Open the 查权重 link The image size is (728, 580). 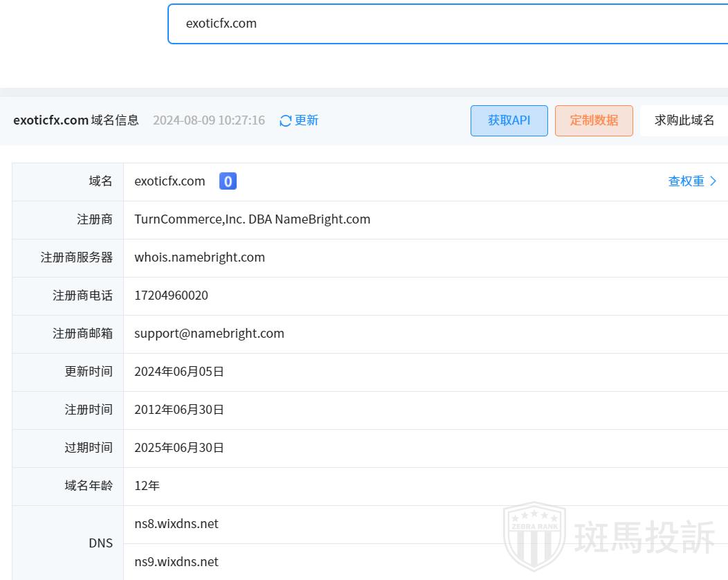(686, 181)
